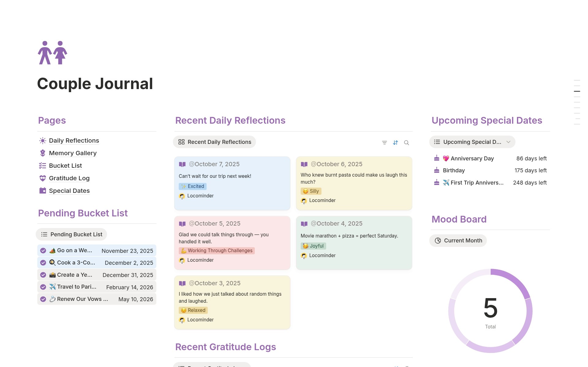The width and height of the screenshot is (588, 367).
Task: Click the sun icon beside Daily Reflections
Action: click(x=43, y=140)
